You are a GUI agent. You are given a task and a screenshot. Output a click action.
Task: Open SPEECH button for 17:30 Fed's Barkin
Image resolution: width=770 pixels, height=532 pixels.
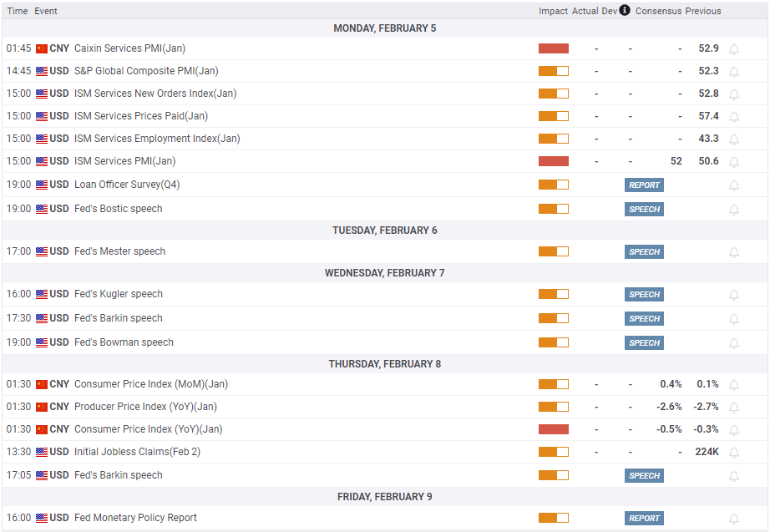click(644, 319)
